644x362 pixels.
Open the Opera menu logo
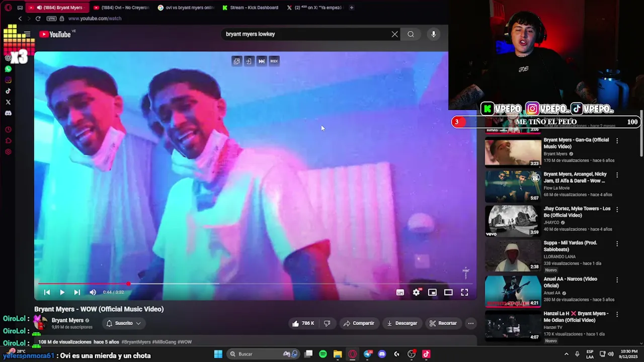click(x=8, y=8)
